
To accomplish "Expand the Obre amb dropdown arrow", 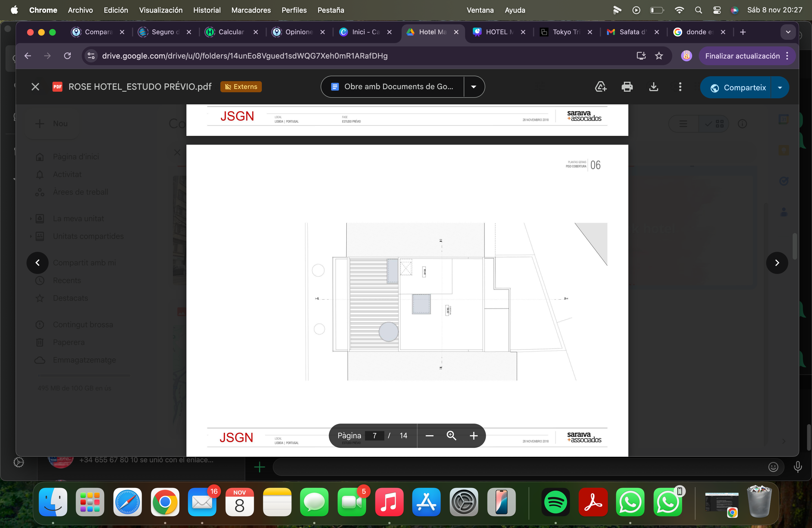I will [x=474, y=87].
